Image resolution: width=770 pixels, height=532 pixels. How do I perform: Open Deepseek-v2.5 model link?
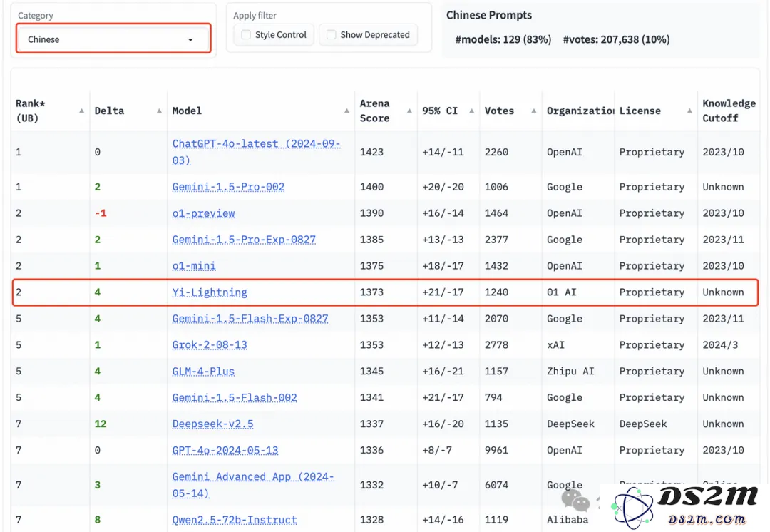tap(212, 424)
